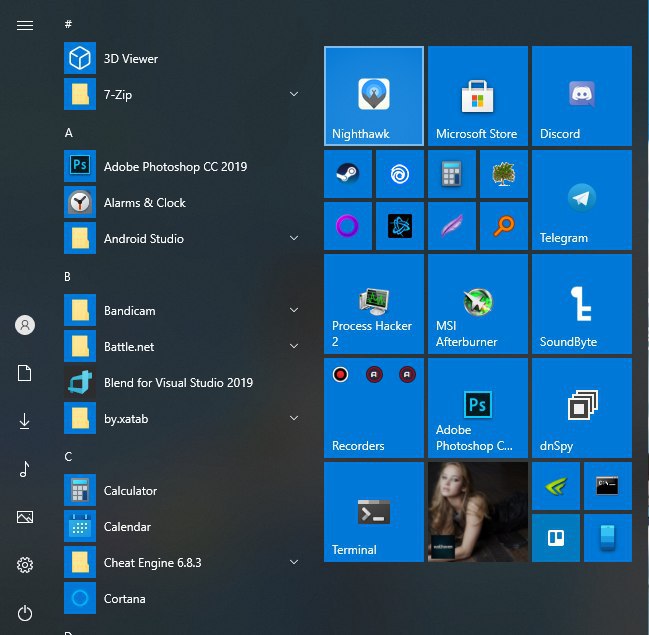Open Settings gear in left rail

point(25,565)
